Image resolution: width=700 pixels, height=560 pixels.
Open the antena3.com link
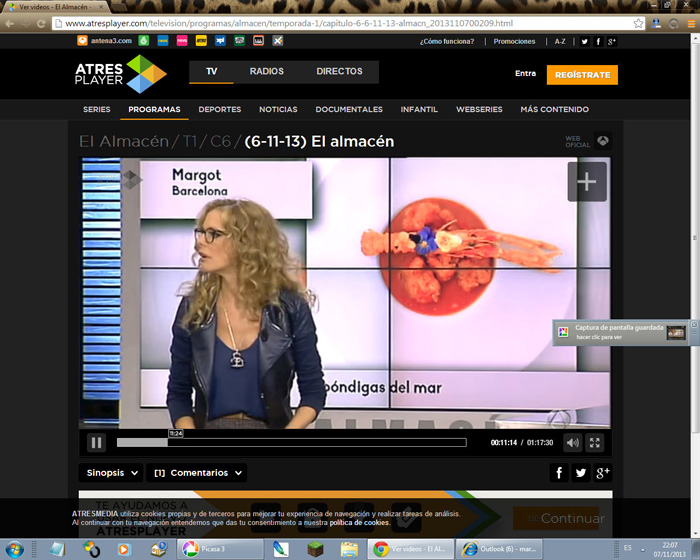pyautogui.click(x=105, y=41)
